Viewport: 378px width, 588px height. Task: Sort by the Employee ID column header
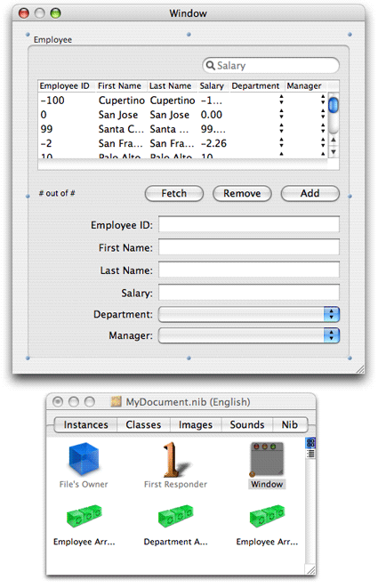coord(66,86)
